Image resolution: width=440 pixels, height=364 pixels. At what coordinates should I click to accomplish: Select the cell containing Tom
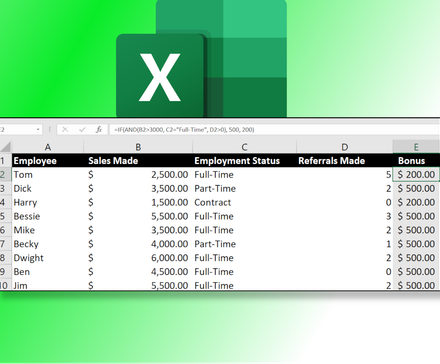(48, 175)
